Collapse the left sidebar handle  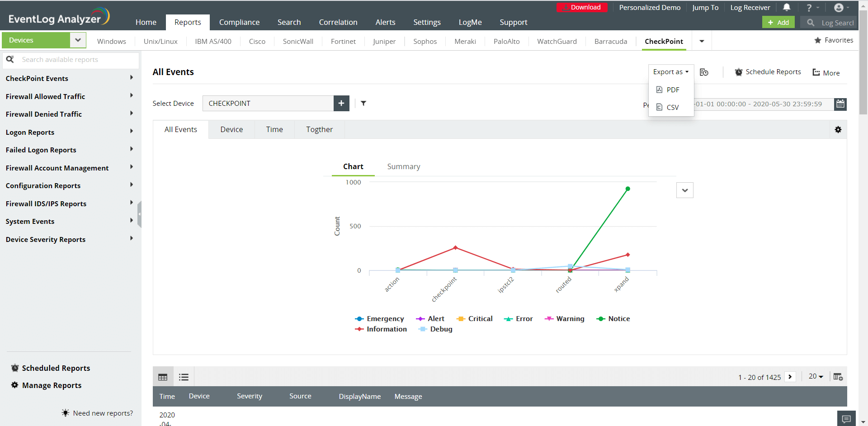[140, 214]
